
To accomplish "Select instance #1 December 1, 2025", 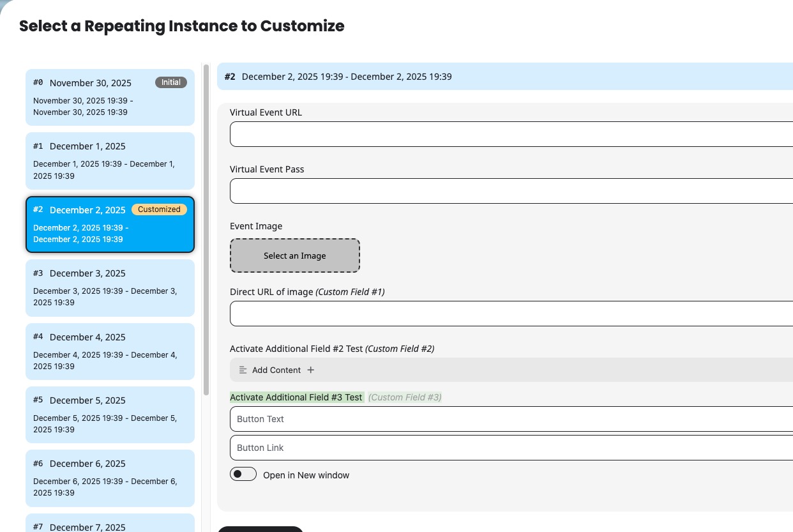I will click(110, 160).
